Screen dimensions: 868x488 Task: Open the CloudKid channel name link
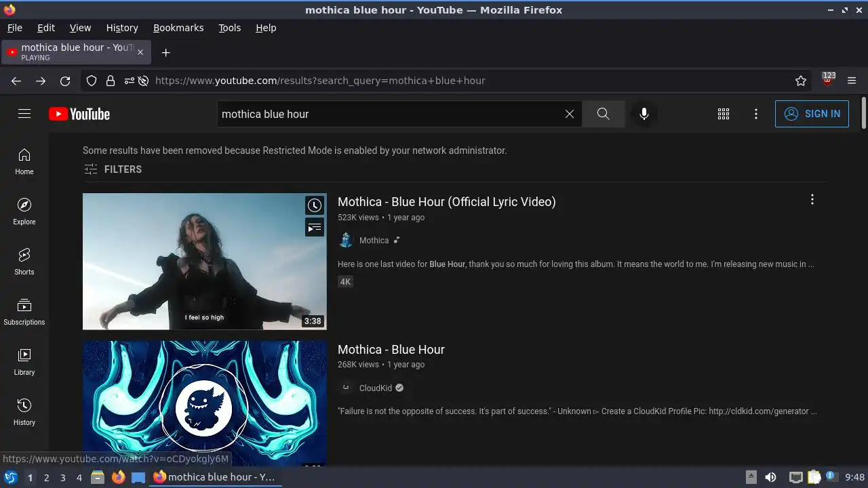[376, 388]
